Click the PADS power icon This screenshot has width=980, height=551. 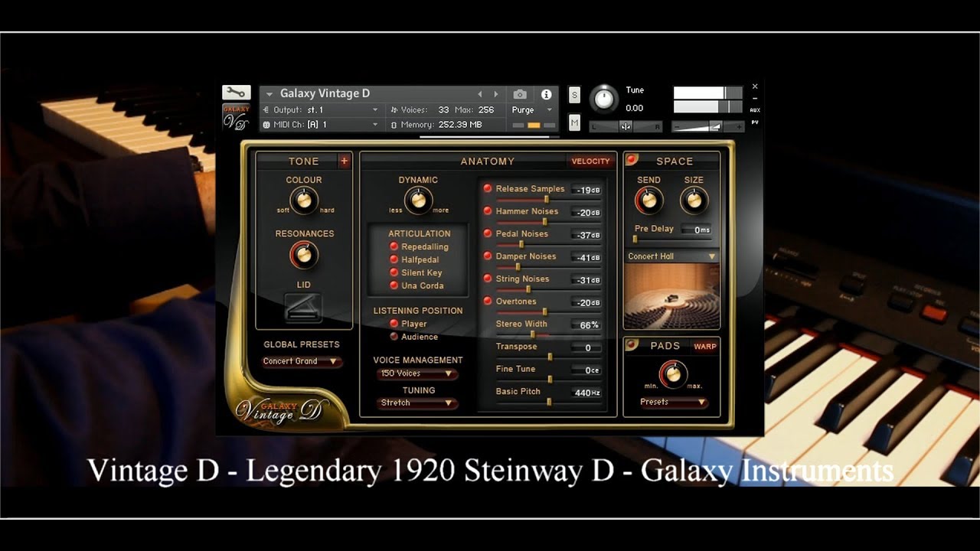pyautogui.click(x=632, y=345)
